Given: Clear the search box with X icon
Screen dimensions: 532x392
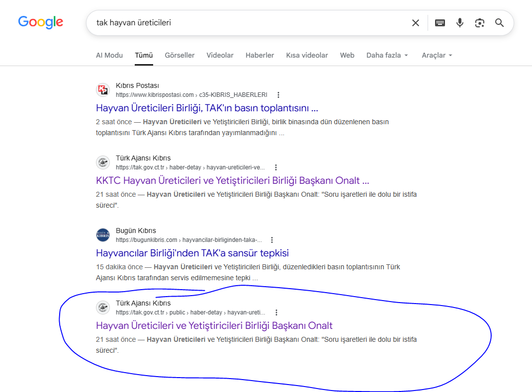Looking at the screenshot, I should tap(415, 23).
